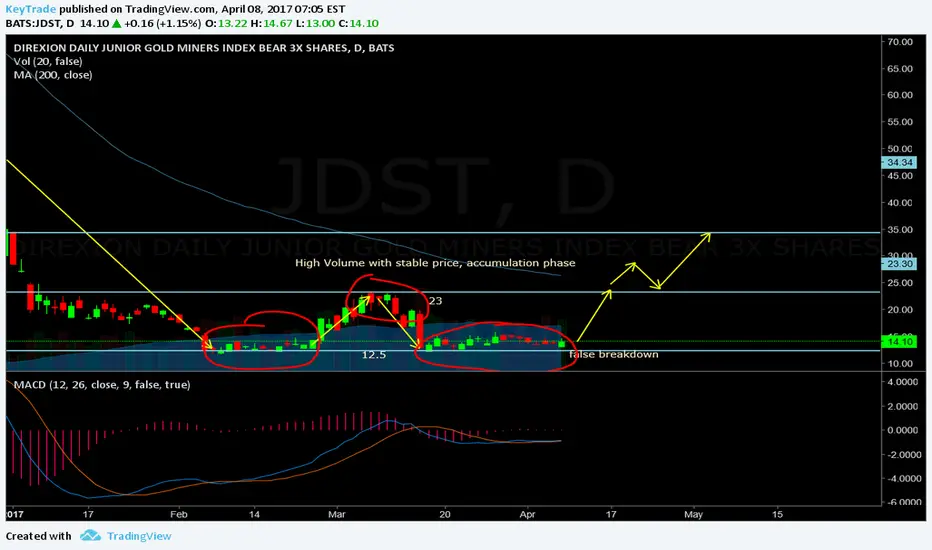Click the 20 date label after Mar
The width and height of the screenshot is (932, 550).
445,514
